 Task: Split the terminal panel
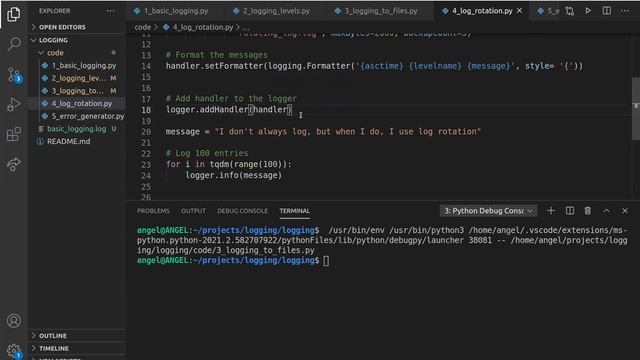569,211
